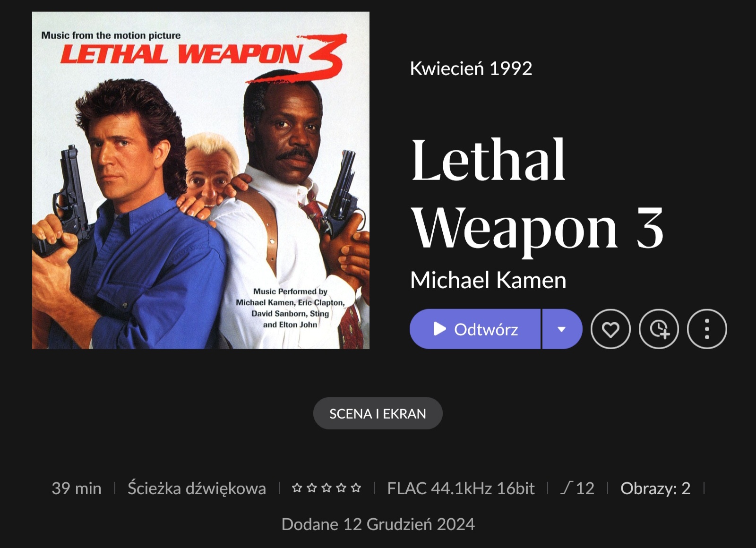
Task: Open the three-dot more options menu
Action: [x=707, y=329]
